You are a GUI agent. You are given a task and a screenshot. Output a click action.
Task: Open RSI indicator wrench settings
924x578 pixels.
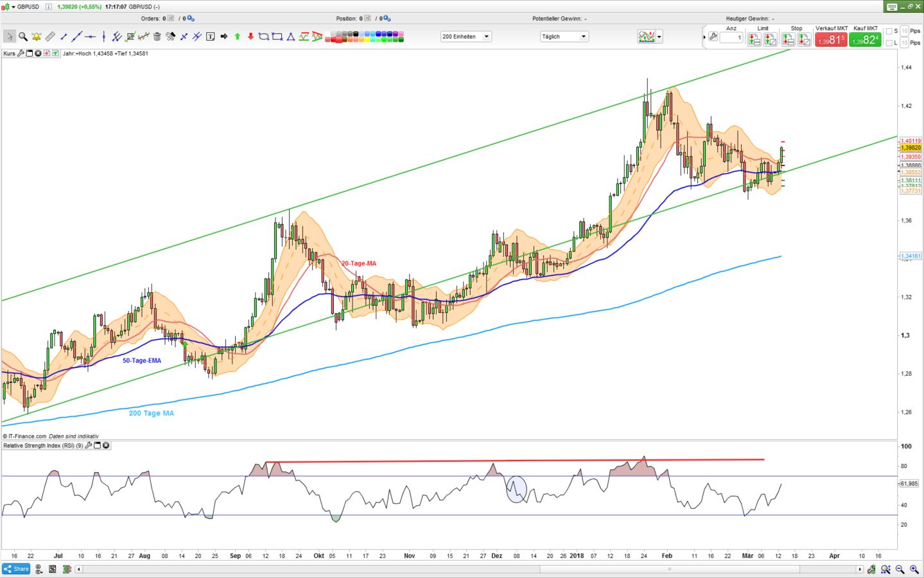tap(89, 445)
